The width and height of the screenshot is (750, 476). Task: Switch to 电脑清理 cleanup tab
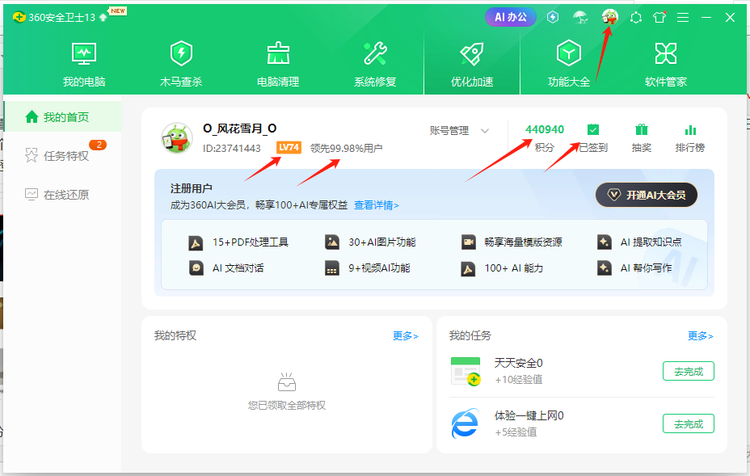click(278, 64)
